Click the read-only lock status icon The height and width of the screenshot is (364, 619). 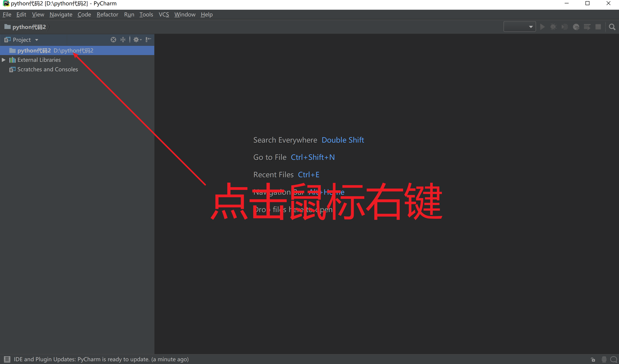click(593, 360)
